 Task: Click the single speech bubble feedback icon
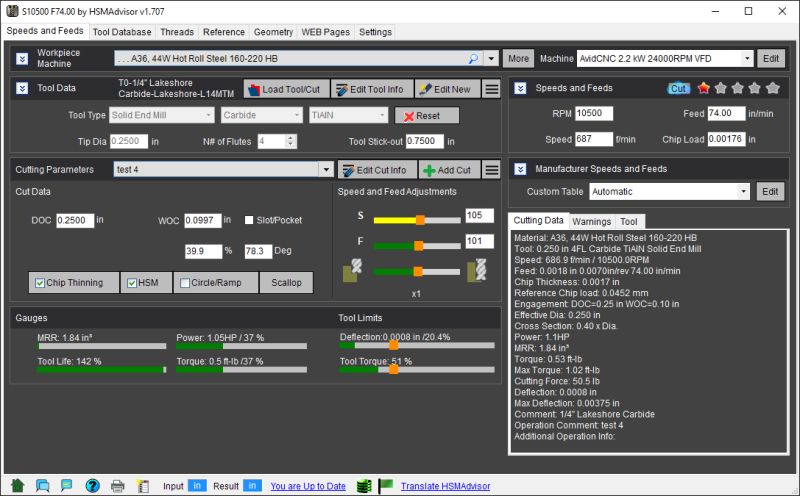(x=66, y=485)
